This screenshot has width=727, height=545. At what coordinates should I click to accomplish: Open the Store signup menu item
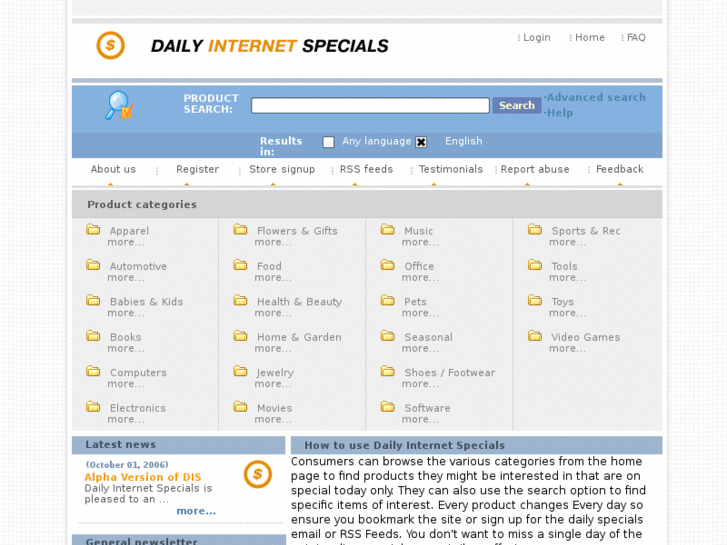coord(282,169)
